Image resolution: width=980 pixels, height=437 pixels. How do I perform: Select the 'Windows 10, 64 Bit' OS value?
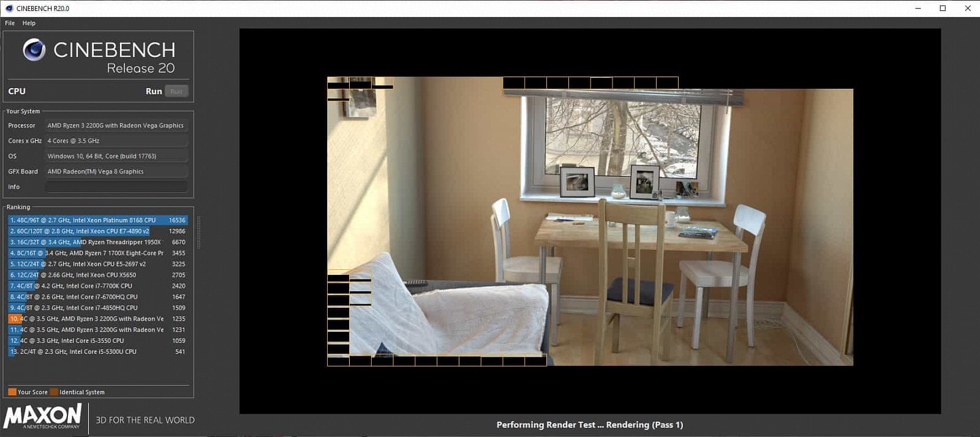tap(116, 156)
